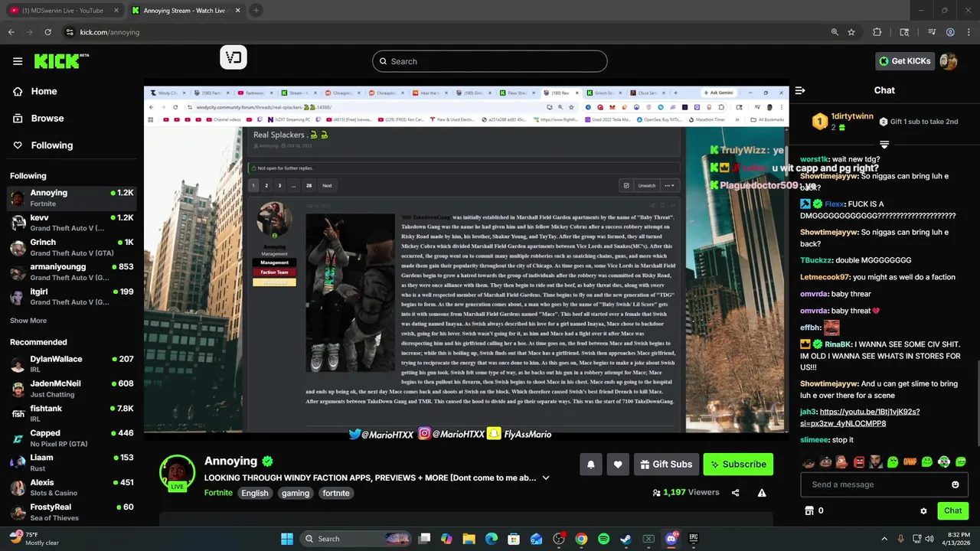Open FrostyReal recommended channel
Image resolution: width=980 pixels, height=551 pixels.
70,512
